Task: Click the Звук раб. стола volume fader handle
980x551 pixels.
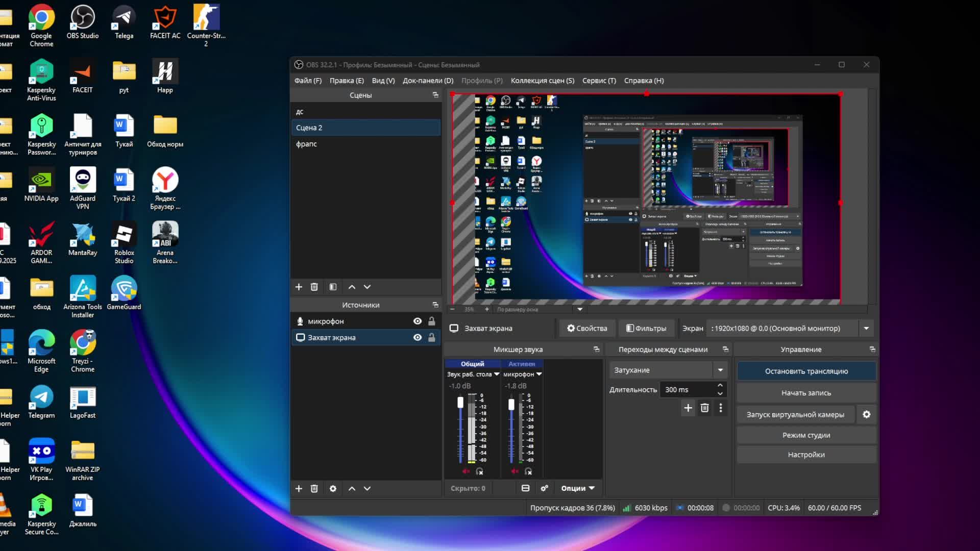Action: click(x=460, y=403)
